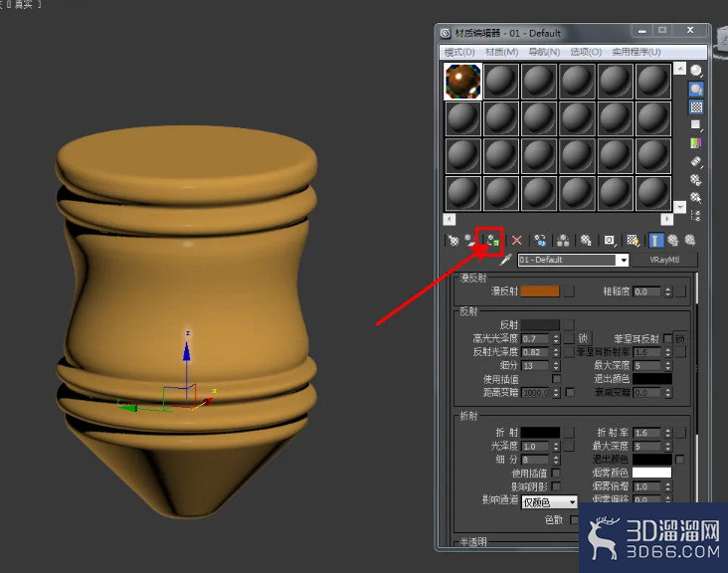The height and width of the screenshot is (573, 728).
Task: Open 选项(O) menu
Action: (586, 52)
